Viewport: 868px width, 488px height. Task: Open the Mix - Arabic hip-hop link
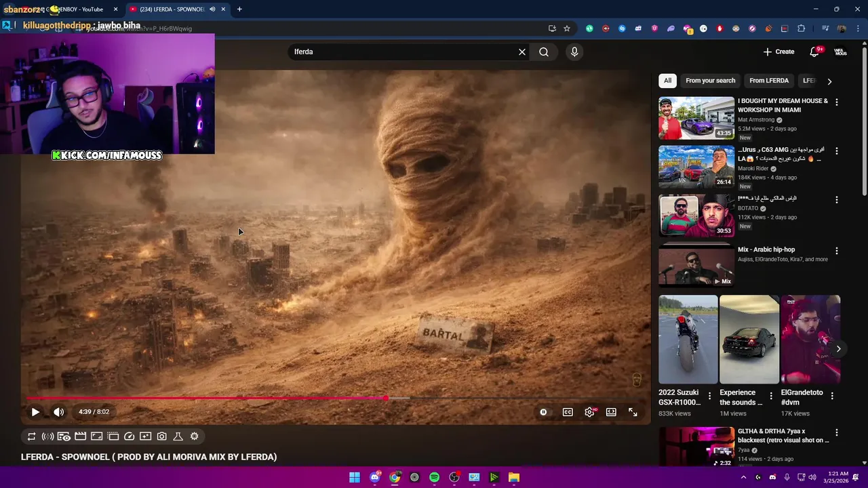pos(766,249)
